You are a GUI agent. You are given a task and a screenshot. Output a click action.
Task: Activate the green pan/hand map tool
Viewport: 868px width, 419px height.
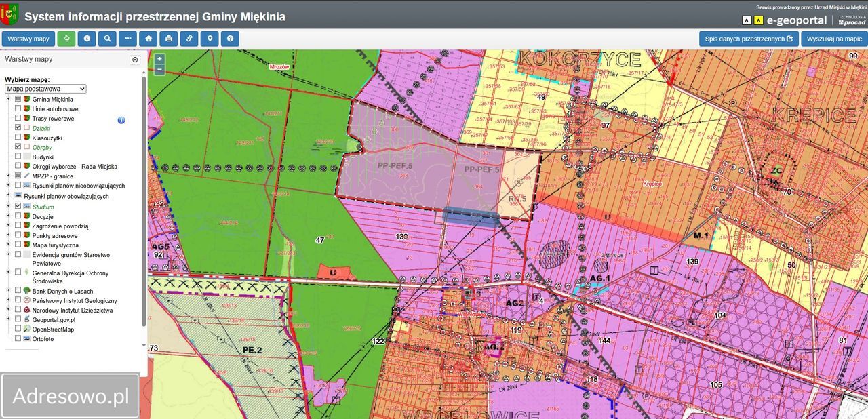pos(66,39)
